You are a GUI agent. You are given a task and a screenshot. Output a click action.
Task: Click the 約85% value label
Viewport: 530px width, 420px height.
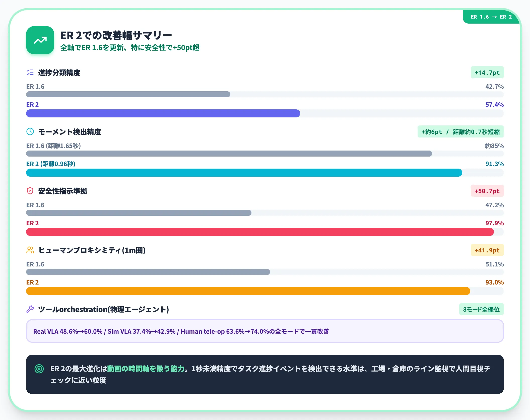point(494,146)
